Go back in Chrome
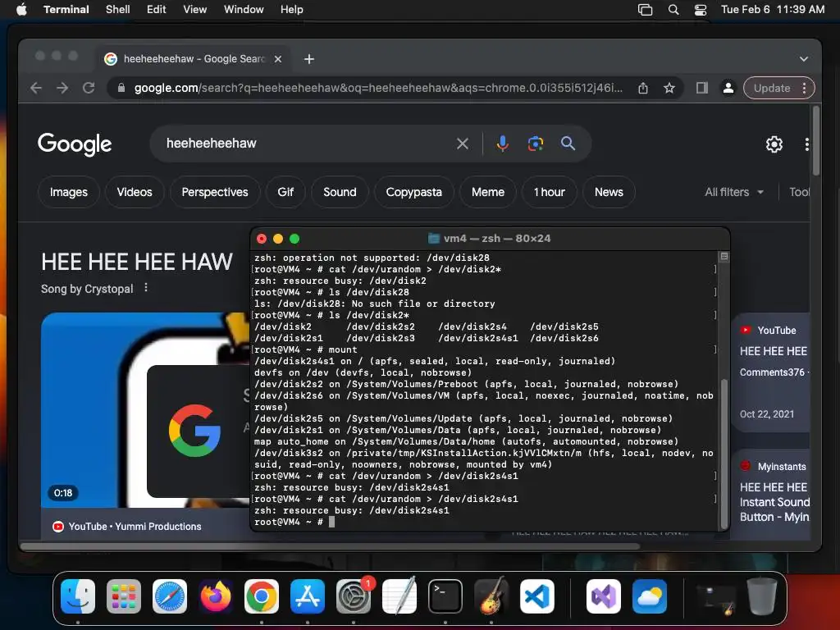This screenshot has height=630, width=840. (x=36, y=88)
